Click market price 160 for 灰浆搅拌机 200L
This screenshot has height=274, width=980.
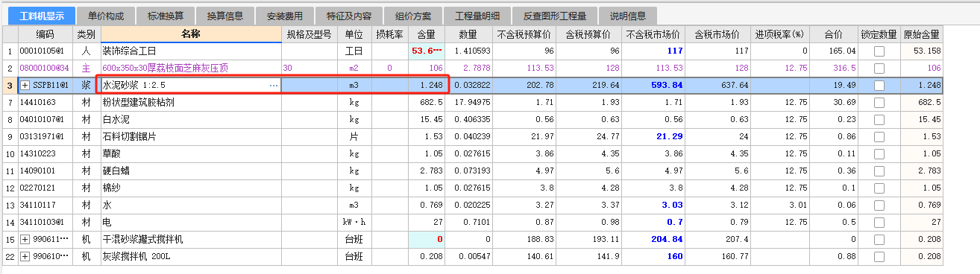[653, 256]
